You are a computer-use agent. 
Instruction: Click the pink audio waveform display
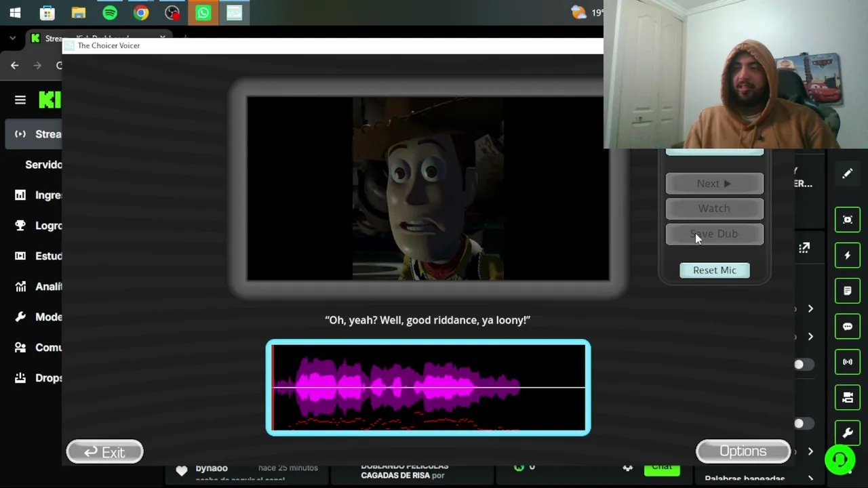(x=428, y=388)
